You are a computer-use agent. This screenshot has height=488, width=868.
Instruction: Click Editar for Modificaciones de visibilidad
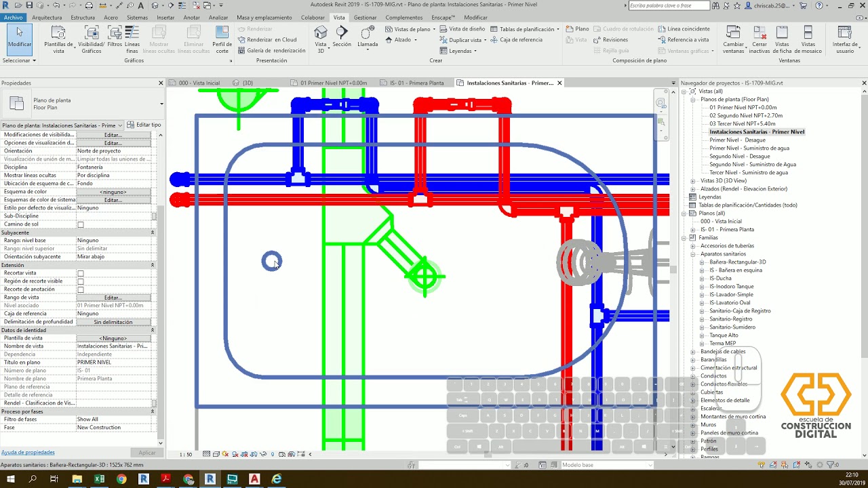(113, 135)
